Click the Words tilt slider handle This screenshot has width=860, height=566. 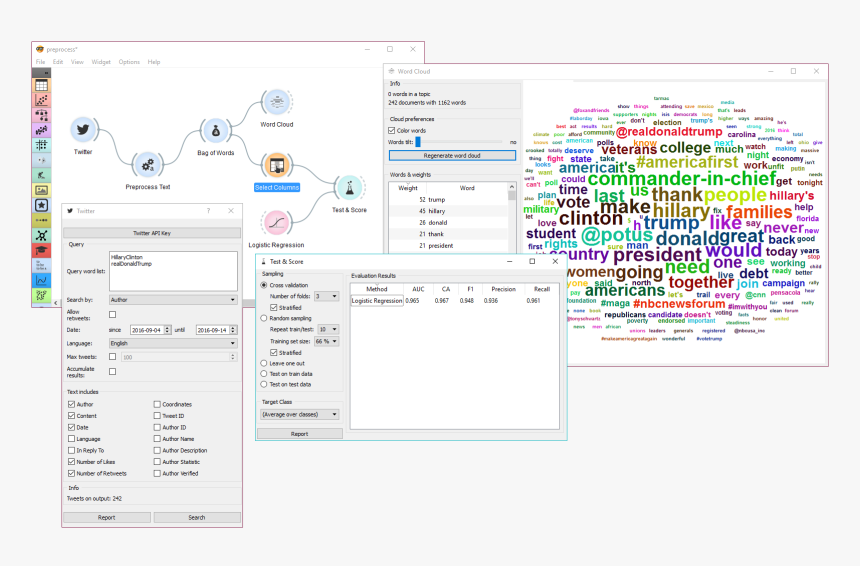(x=418, y=142)
